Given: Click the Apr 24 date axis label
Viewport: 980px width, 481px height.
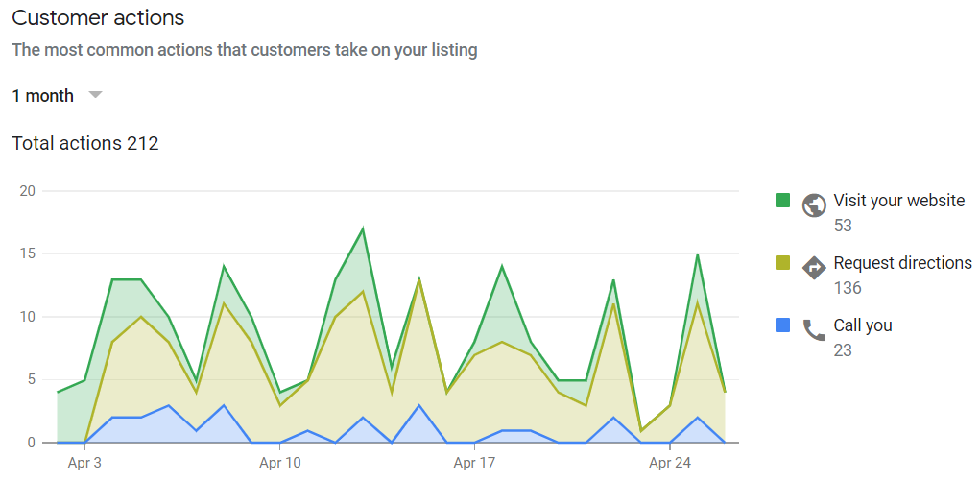Looking at the screenshot, I should (x=669, y=463).
